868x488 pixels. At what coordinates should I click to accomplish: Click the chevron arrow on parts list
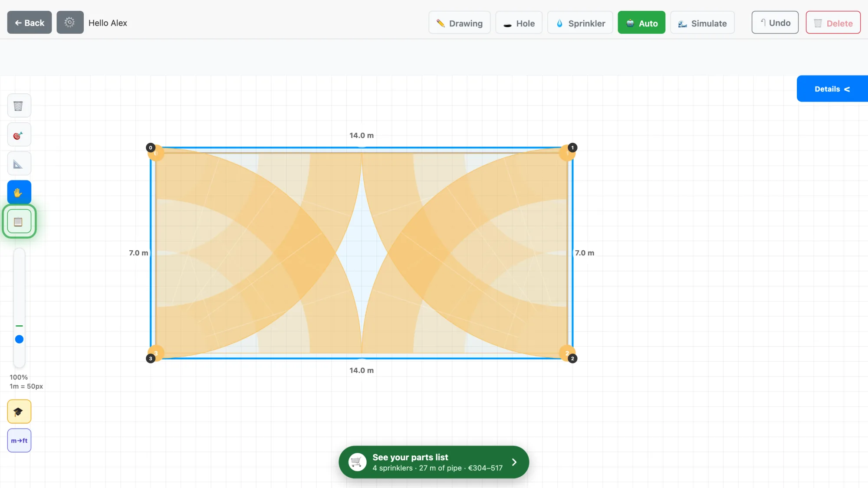click(x=514, y=462)
